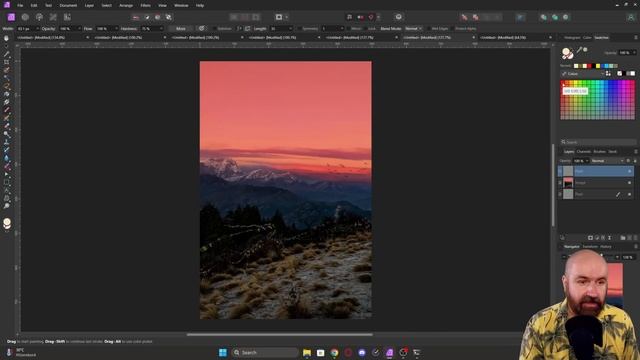The width and height of the screenshot is (640, 360).
Task: Open the layer blend mode Normal dropdown
Action: [x=607, y=161]
